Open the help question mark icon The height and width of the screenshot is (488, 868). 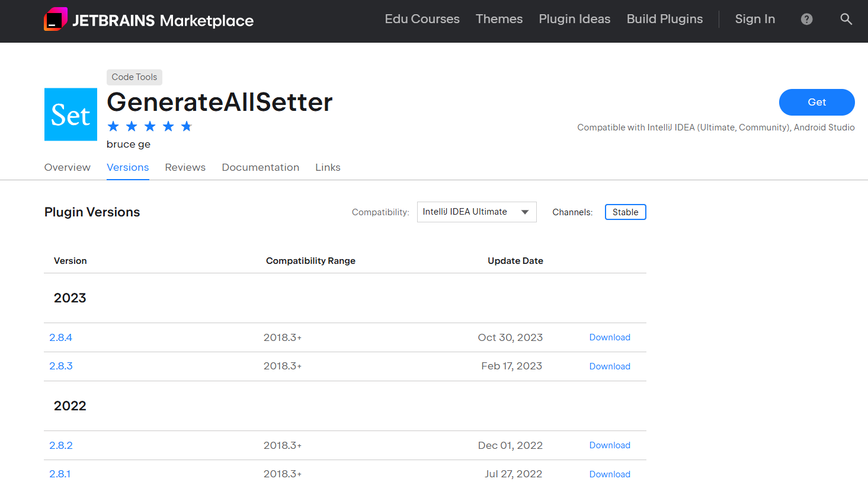[x=806, y=19]
